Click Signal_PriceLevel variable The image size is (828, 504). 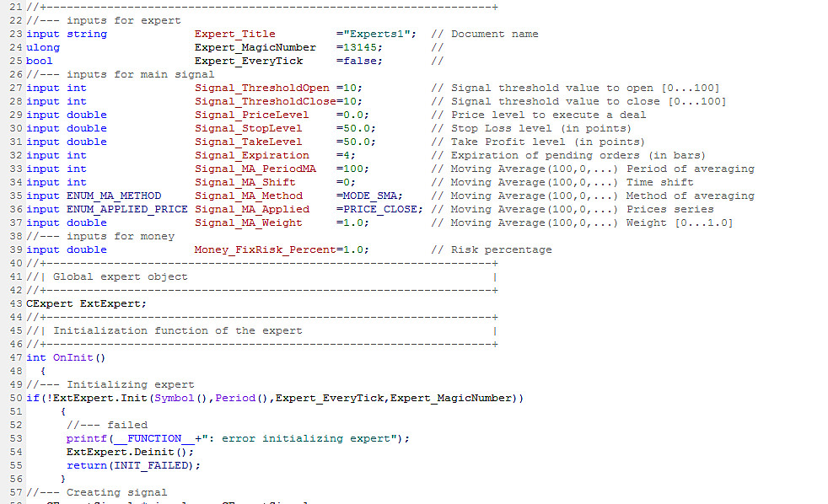pos(251,115)
